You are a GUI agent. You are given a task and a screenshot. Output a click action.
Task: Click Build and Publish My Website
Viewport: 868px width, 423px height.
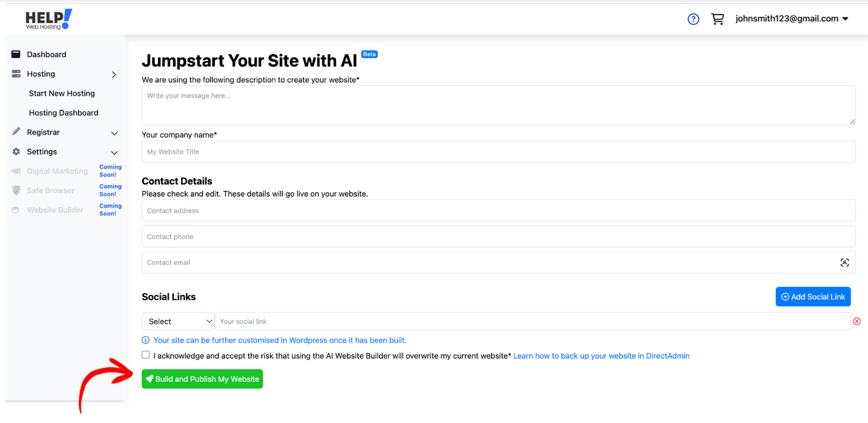(202, 379)
